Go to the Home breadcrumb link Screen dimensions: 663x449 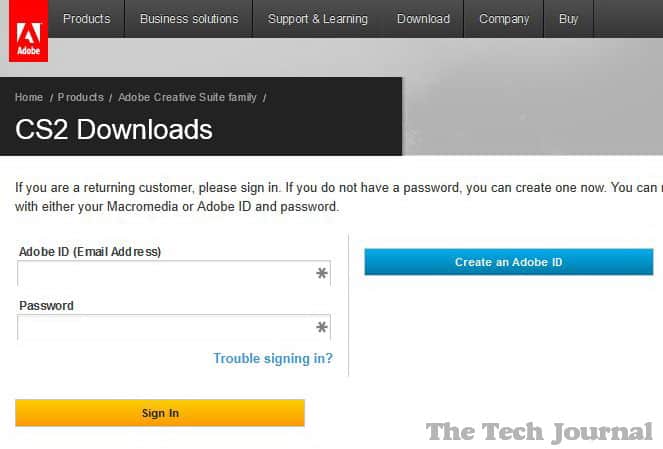pyautogui.click(x=29, y=97)
